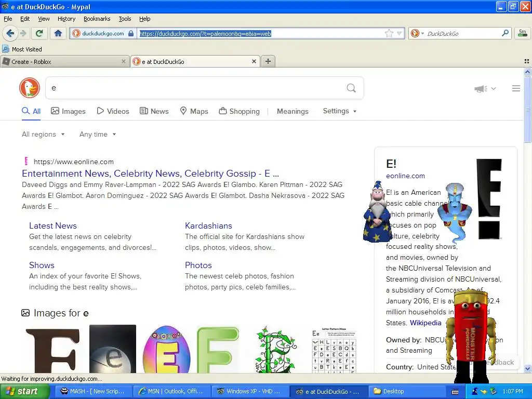
Task: Open the Shows sitelink
Action: tap(42, 265)
